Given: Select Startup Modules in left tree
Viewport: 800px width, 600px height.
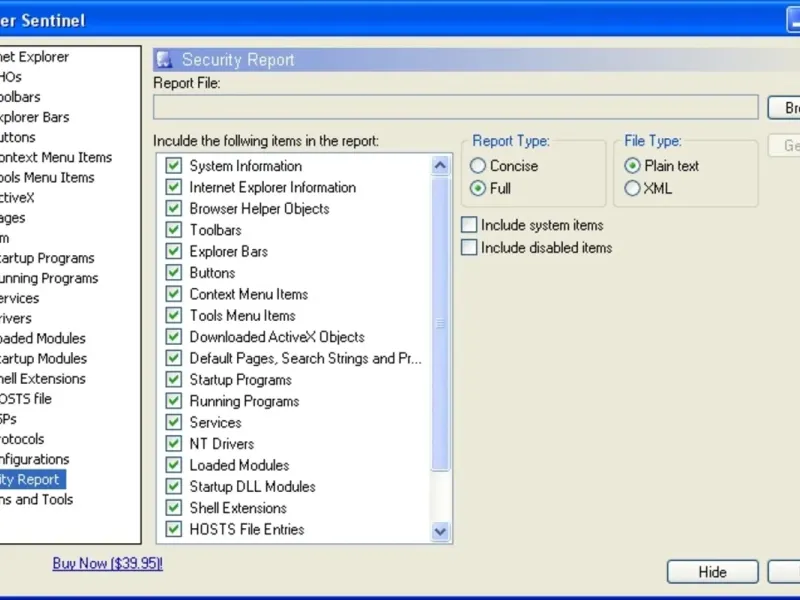Looking at the screenshot, I should point(43,359).
